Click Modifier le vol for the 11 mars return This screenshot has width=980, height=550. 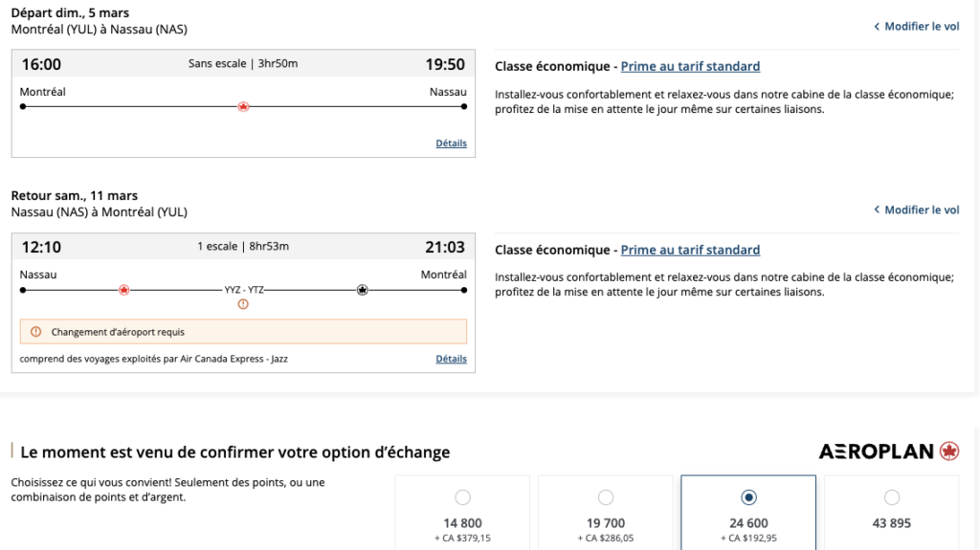pos(921,209)
